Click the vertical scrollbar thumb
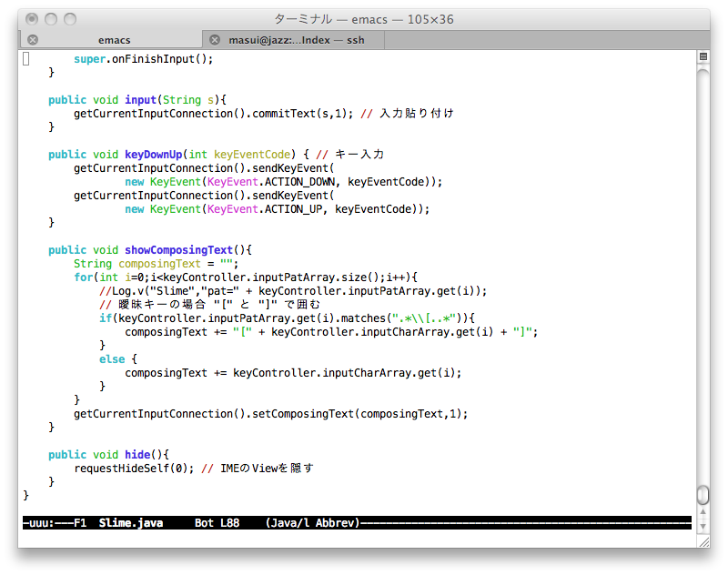This screenshot has width=728, height=575. point(703,495)
